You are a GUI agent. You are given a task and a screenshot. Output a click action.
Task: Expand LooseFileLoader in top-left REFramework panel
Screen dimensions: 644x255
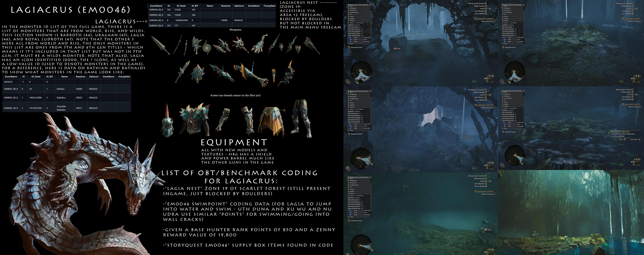(x=359, y=12)
